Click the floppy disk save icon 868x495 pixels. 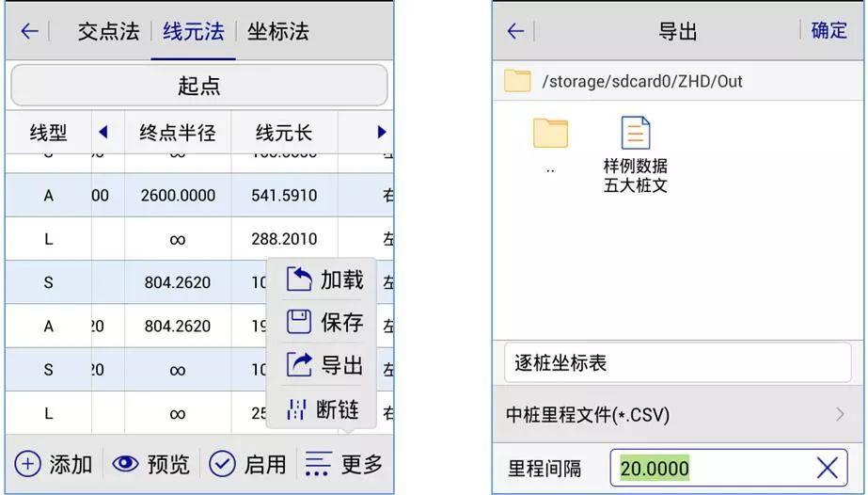pos(299,322)
